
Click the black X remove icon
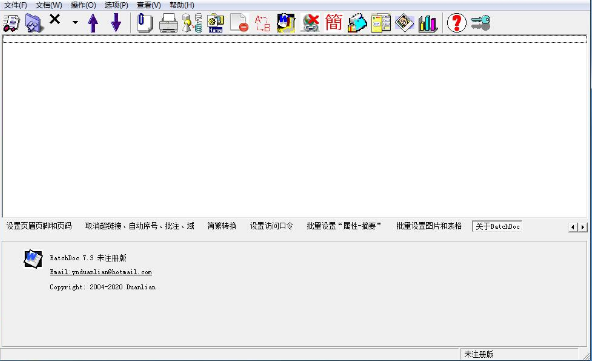(55, 19)
